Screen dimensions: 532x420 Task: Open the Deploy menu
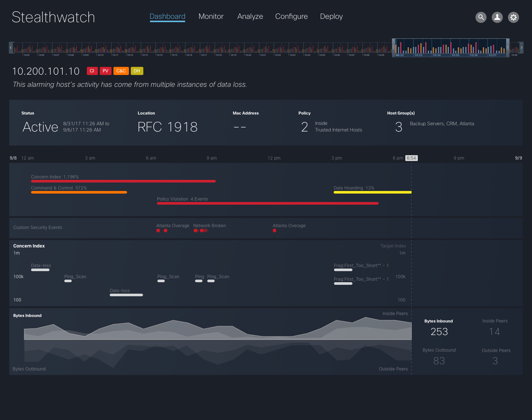331,17
